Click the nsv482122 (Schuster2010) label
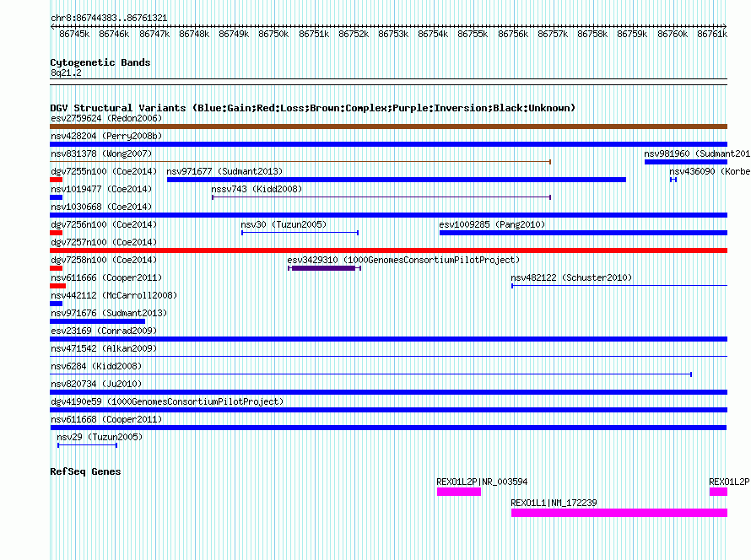The image size is (751, 560). pyautogui.click(x=571, y=277)
